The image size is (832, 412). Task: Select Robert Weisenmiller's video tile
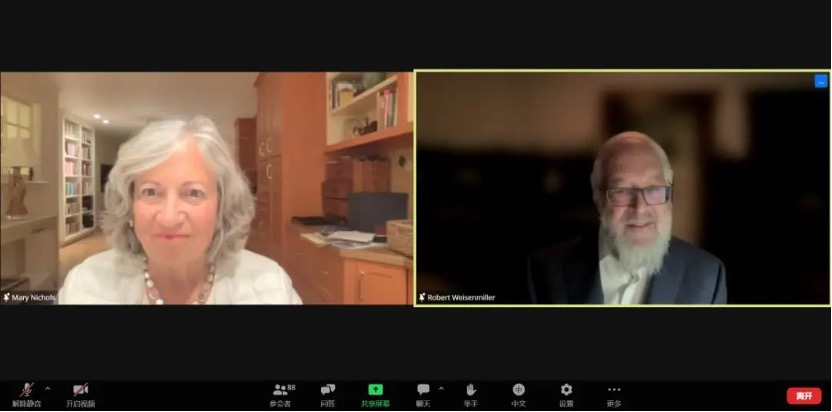(x=622, y=188)
